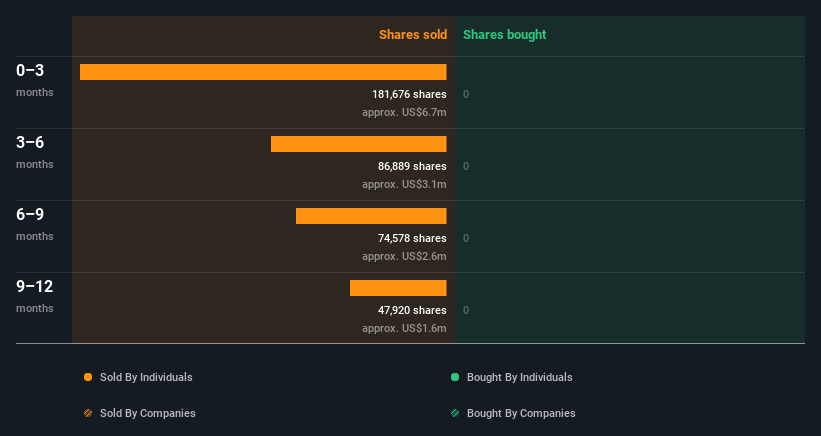The image size is (821, 436).
Task: Click the green Bought By Individuals legend dot
Action: (x=455, y=377)
